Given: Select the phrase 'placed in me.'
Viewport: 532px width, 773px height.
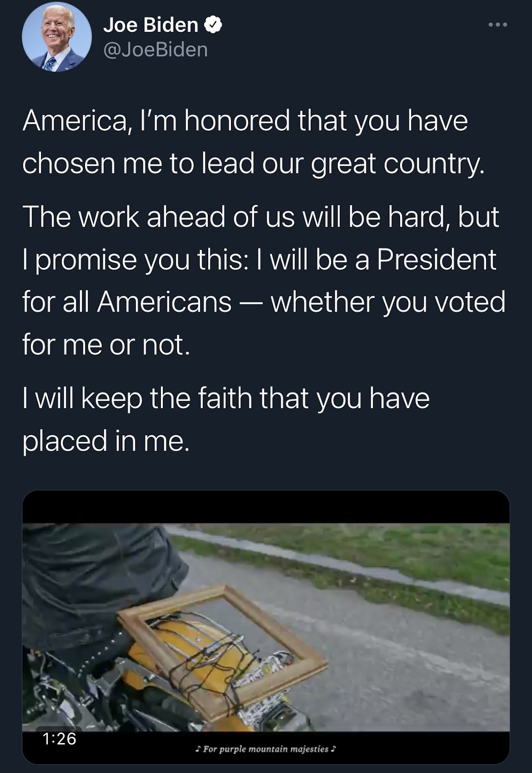Looking at the screenshot, I should click(106, 441).
